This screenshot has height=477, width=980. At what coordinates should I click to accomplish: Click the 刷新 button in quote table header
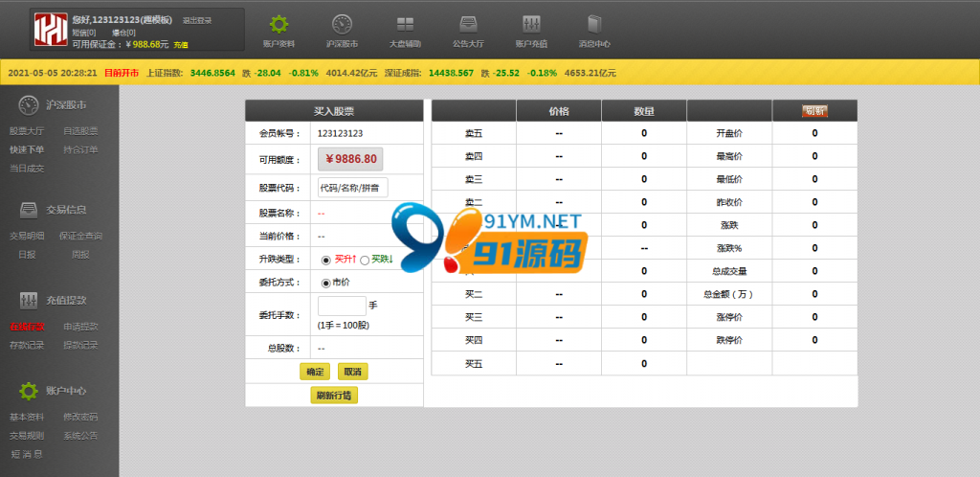[814, 111]
